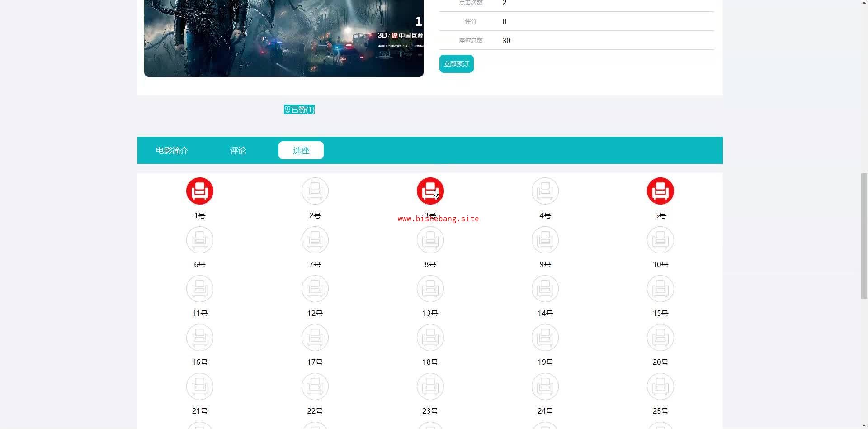Switch to the 评论 tab
868x429 pixels.
coord(238,150)
